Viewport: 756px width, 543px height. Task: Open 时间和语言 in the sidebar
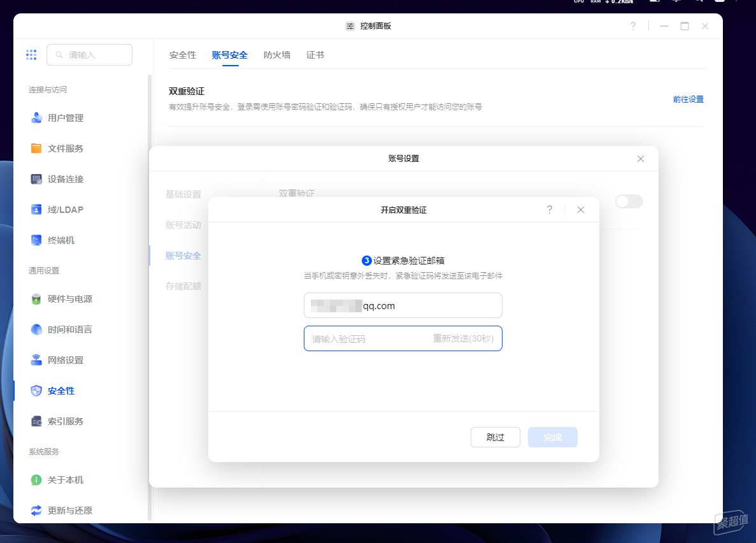(70, 329)
